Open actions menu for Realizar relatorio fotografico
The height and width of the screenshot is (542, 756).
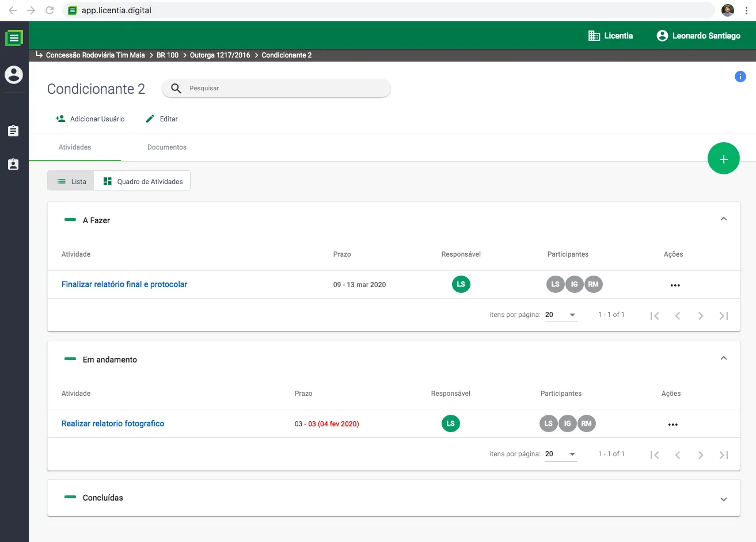pos(673,424)
